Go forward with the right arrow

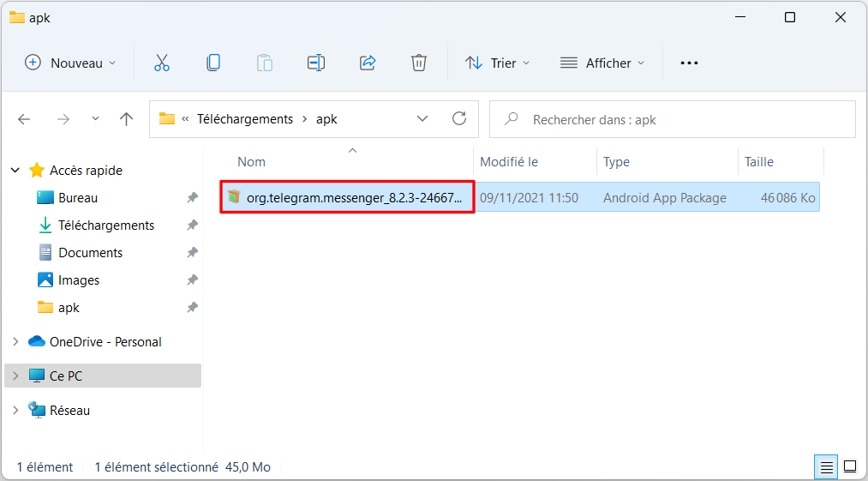63,119
